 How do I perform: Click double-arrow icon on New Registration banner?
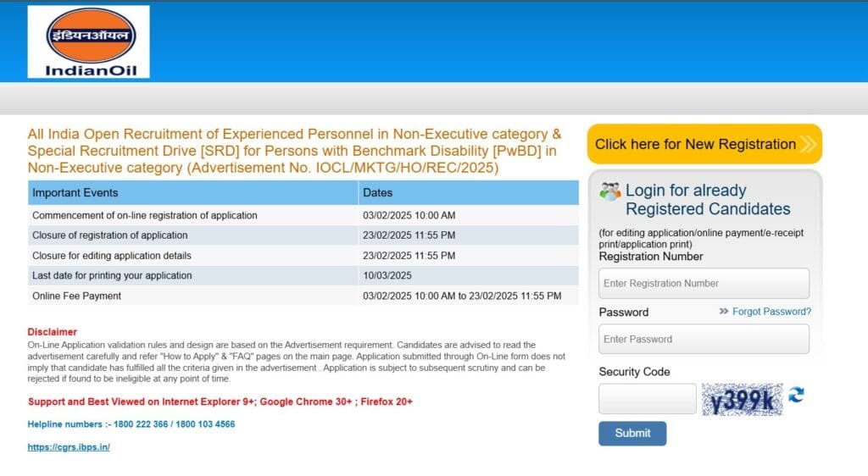click(808, 145)
